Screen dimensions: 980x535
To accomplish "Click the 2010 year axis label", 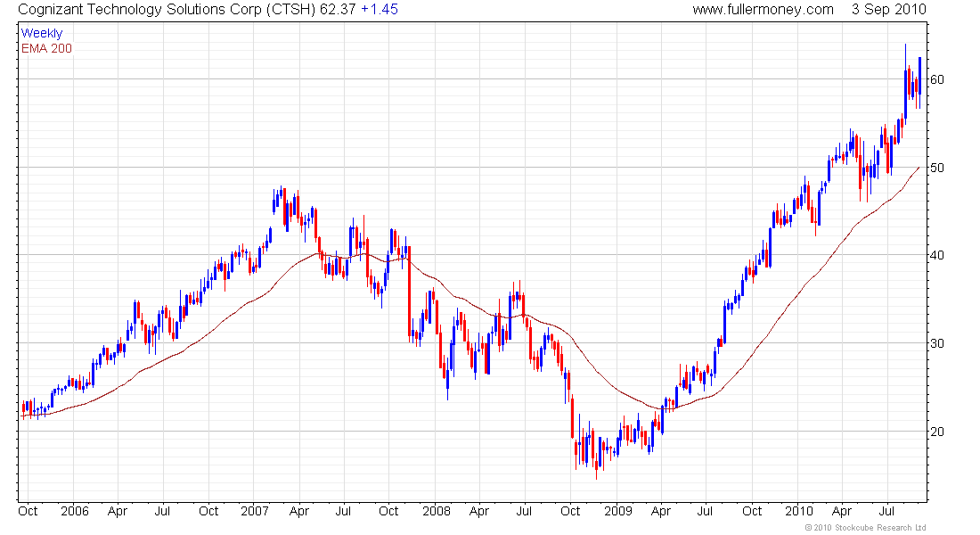I will click(799, 511).
